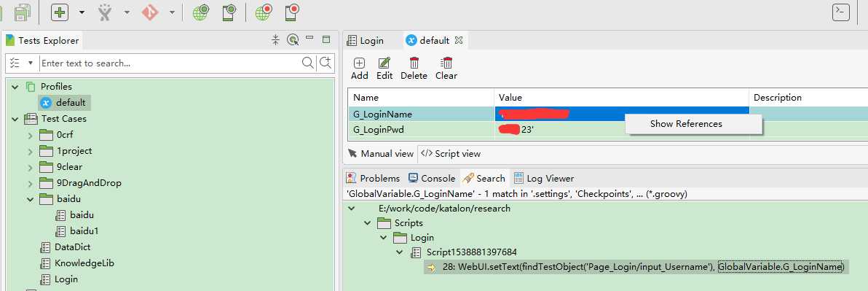Maximize the Tests Explorer panel
This screenshot has height=291, width=868.
coord(326,39)
